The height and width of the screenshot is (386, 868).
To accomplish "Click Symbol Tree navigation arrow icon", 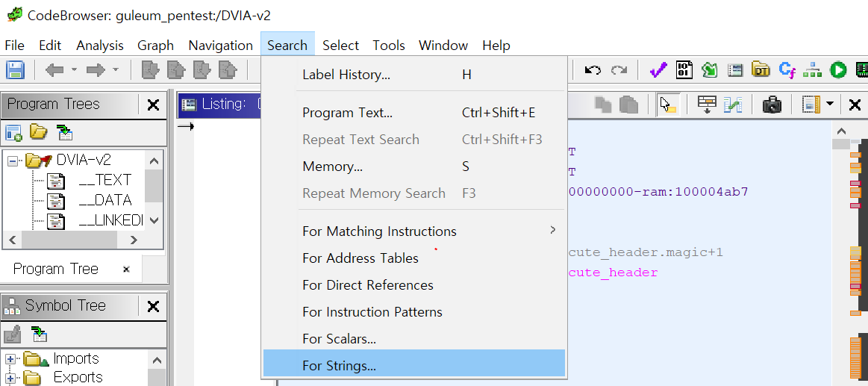I will pos(40,334).
